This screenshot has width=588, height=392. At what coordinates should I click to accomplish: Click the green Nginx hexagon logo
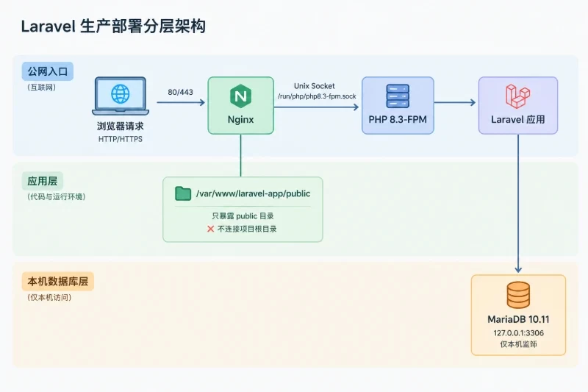(240, 96)
